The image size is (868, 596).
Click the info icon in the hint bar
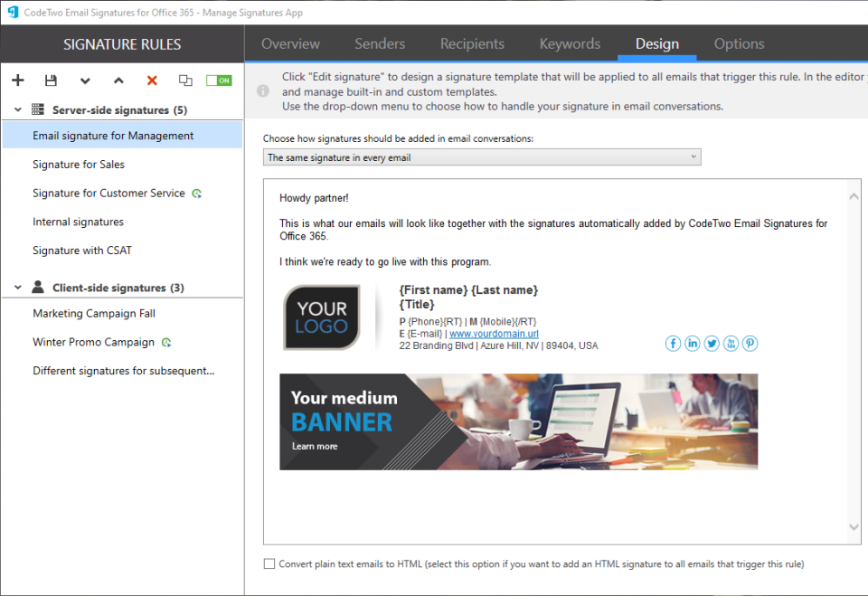coord(263,90)
